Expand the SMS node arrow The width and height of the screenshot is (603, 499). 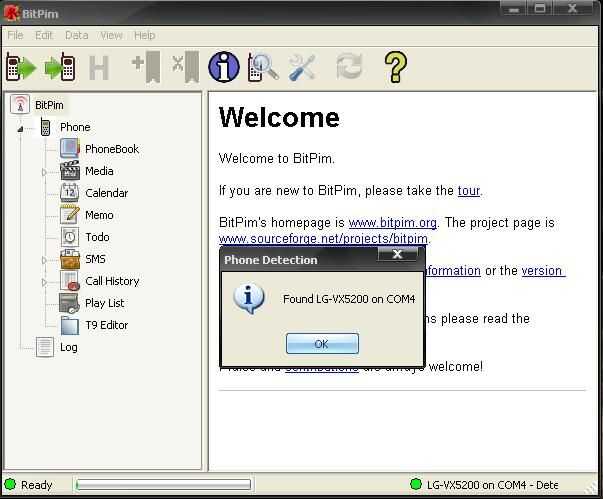coord(44,260)
